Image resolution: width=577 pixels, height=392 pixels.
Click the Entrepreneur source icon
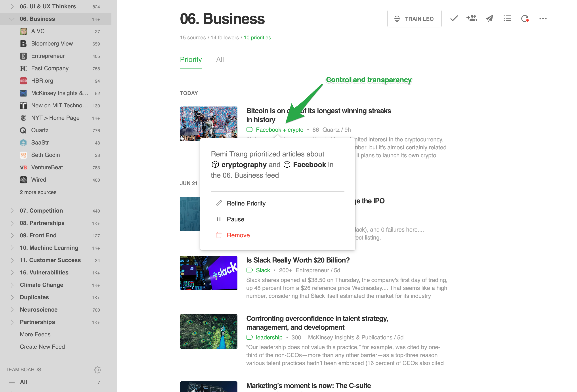pos(23,56)
